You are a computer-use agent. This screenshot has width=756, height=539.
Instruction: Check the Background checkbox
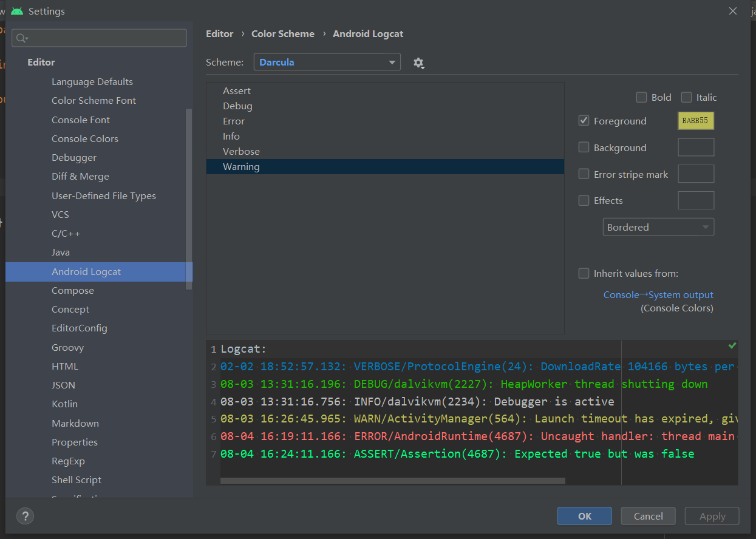coord(584,147)
